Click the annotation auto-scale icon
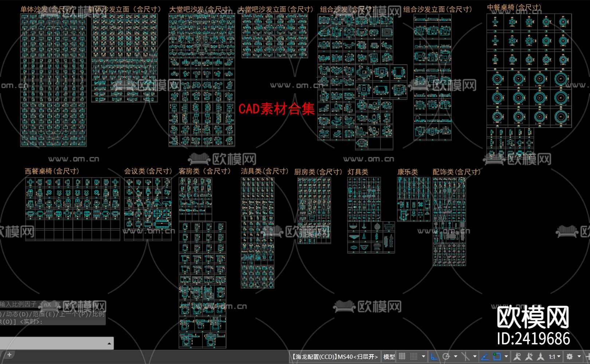Viewport: 590px width, 364px height. (x=529, y=356)
